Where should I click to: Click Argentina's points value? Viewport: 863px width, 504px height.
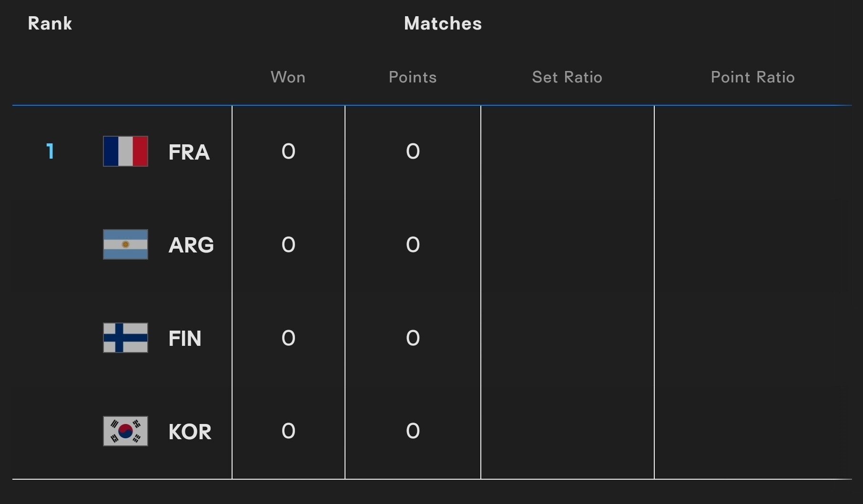point(413,245)
